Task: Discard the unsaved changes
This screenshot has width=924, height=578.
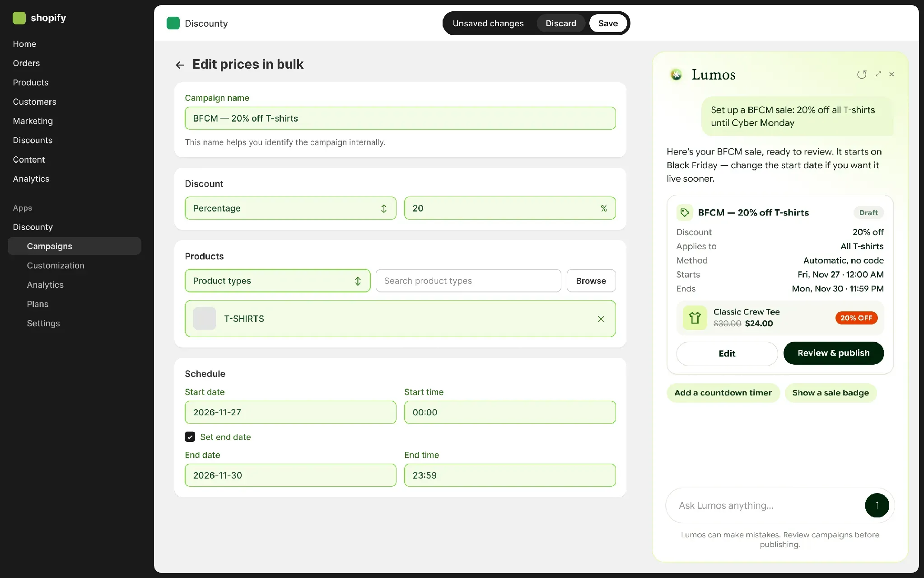Action: (561, 23)
